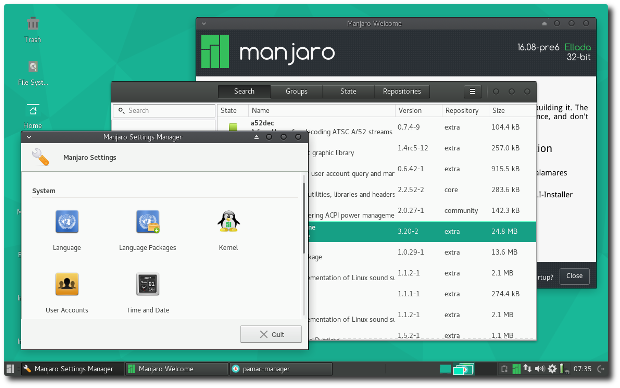Screen dimensions: 620x388
Task: Switch to Manjaro Welcome taskbar entry
Action: pos(176,369)
